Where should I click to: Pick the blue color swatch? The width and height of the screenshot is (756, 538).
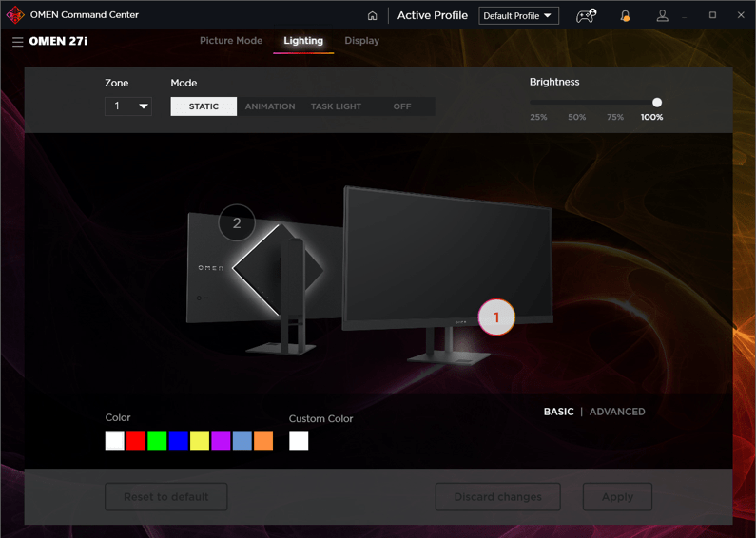point(179,441)
